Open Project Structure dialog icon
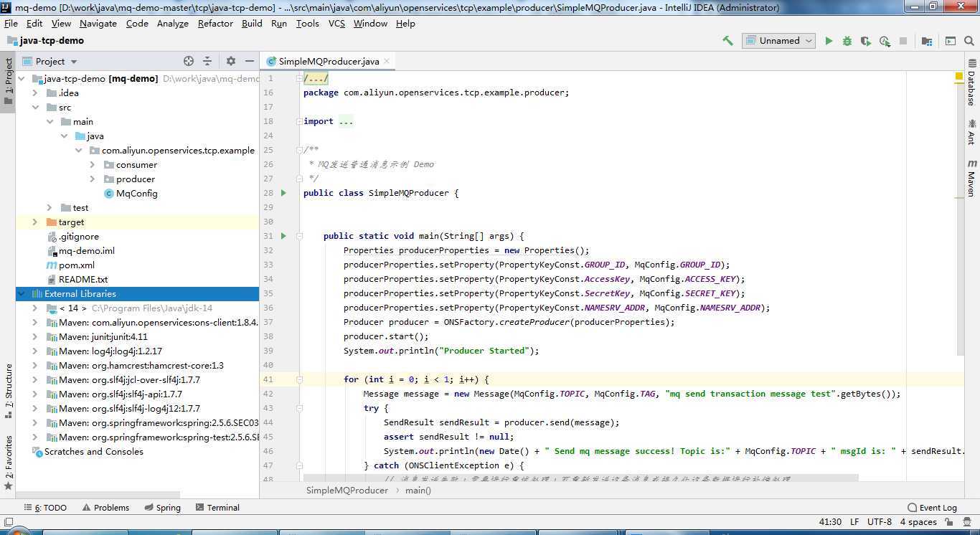The width and height of the screenshot is (980, 535). coord(927,41)
